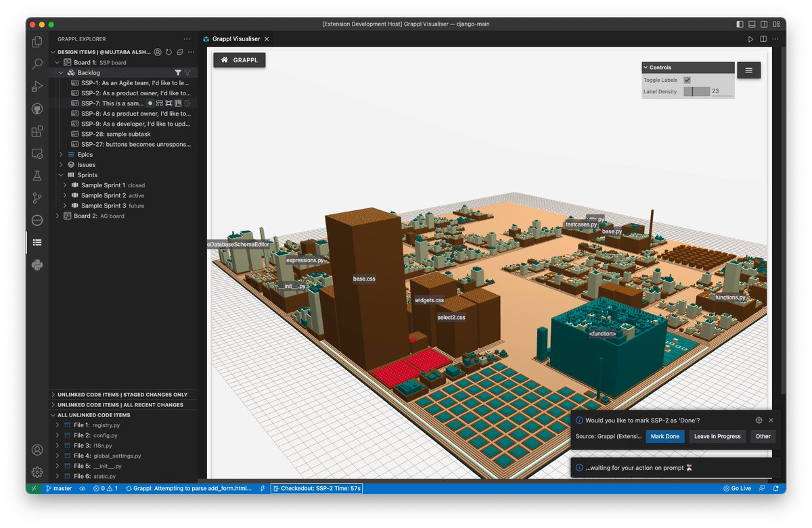Viewport: 812px width, 528px height.
Task: Click the GRAPPL home button
Action: pos(240,59)
